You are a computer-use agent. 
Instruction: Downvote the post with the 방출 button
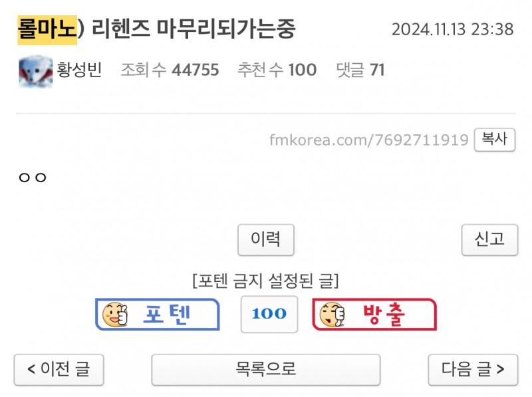pos(374,315)
